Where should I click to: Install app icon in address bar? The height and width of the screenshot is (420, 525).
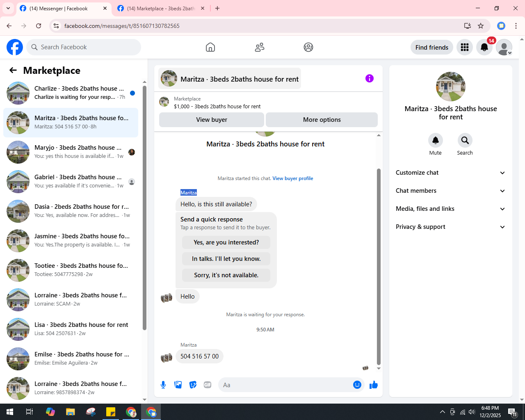[468, 26]
